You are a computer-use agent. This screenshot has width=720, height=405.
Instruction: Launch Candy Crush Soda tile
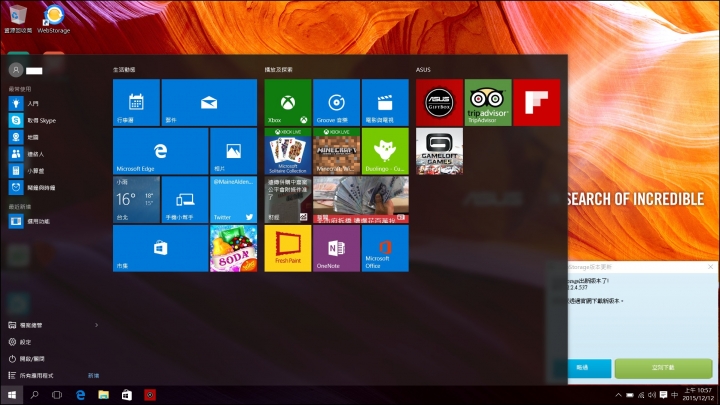(233, 248)
